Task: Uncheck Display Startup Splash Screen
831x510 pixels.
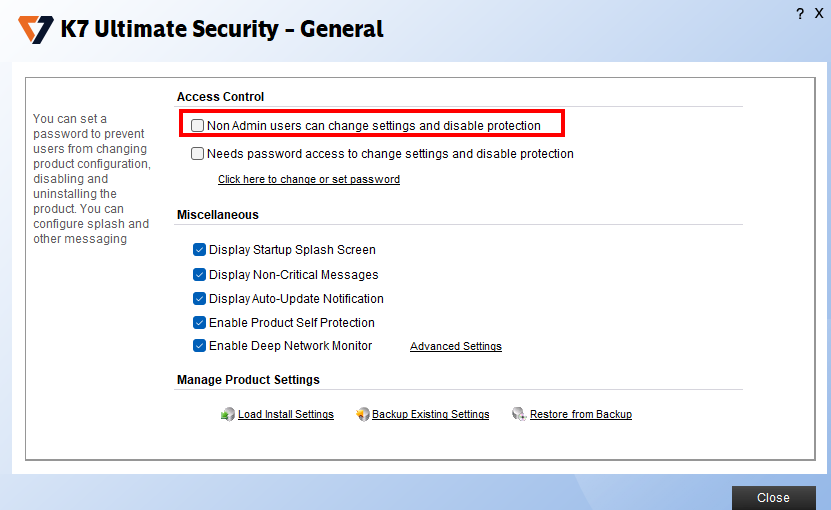Action: 199,250
